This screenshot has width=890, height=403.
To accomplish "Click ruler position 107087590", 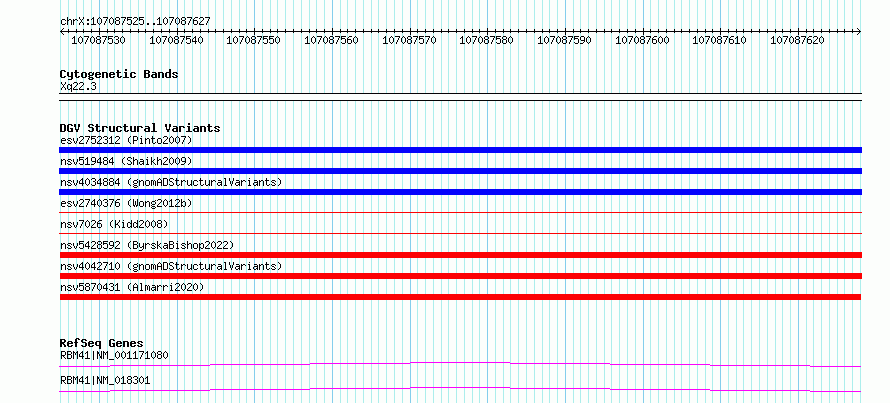I will click(x=564, y=40).
